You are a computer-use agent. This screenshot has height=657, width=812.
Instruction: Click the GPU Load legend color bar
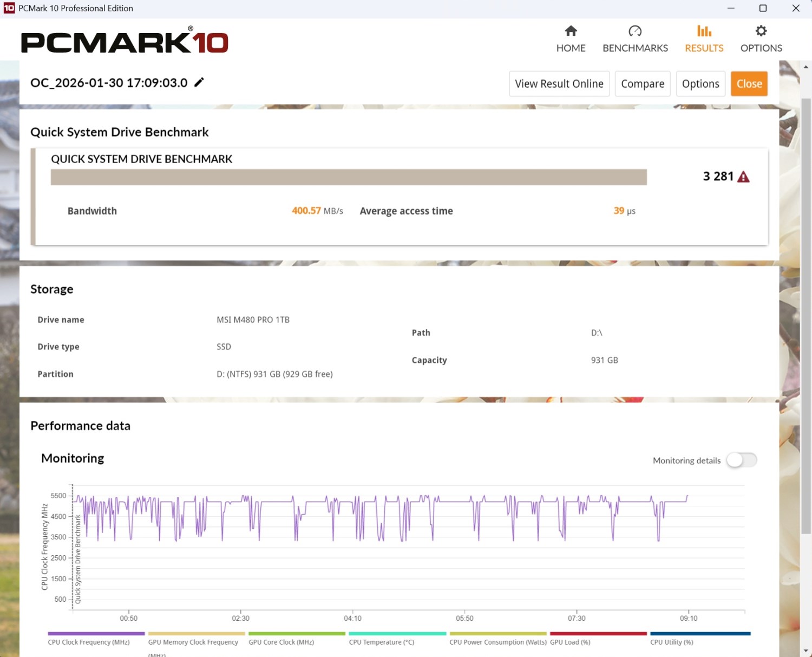(x=598, y=633)
